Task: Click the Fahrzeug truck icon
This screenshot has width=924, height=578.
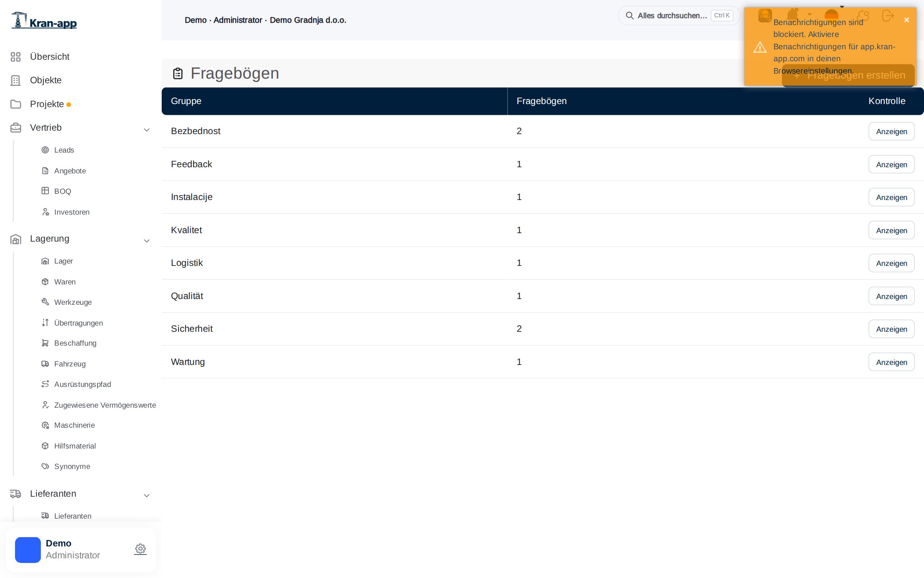Action: [45, 364]
